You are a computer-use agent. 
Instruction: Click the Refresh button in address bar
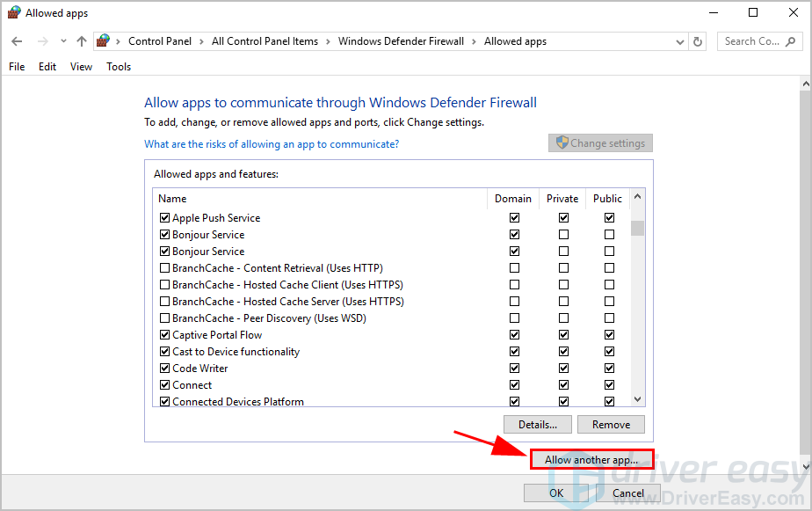coord(698,41)
